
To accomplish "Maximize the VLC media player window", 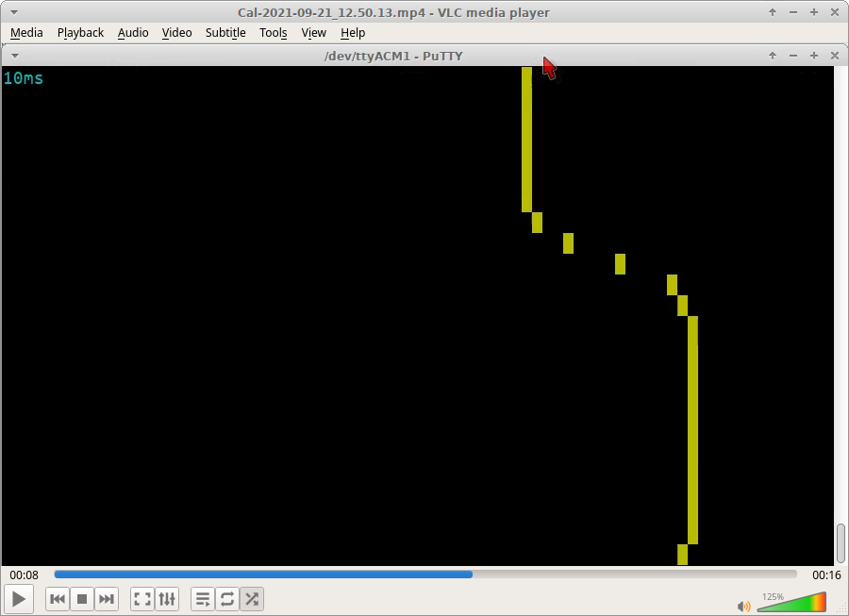I will tap(814, 12).
